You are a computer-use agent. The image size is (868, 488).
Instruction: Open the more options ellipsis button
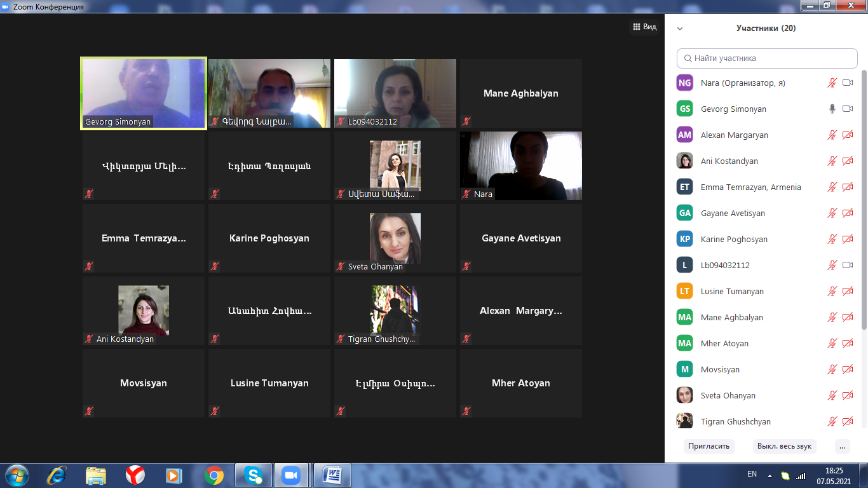click(843, 446)
